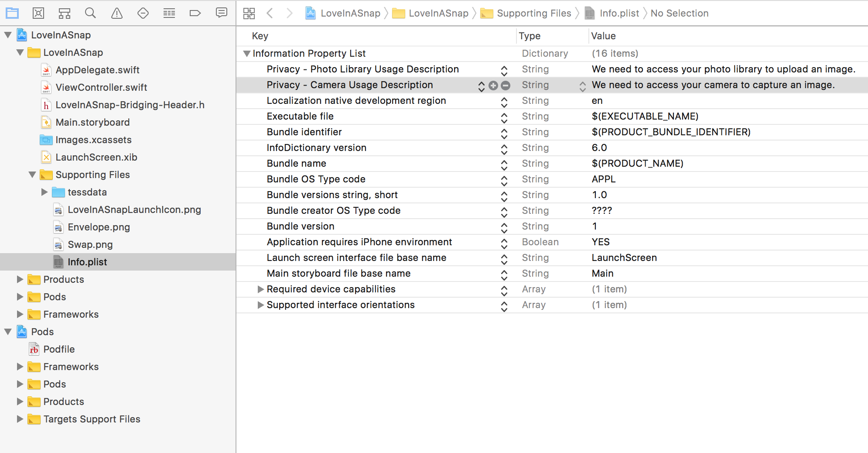Collapse the Information Property List dictionary
This screenshot has width=868, height=453.
(x=247, y=54)
